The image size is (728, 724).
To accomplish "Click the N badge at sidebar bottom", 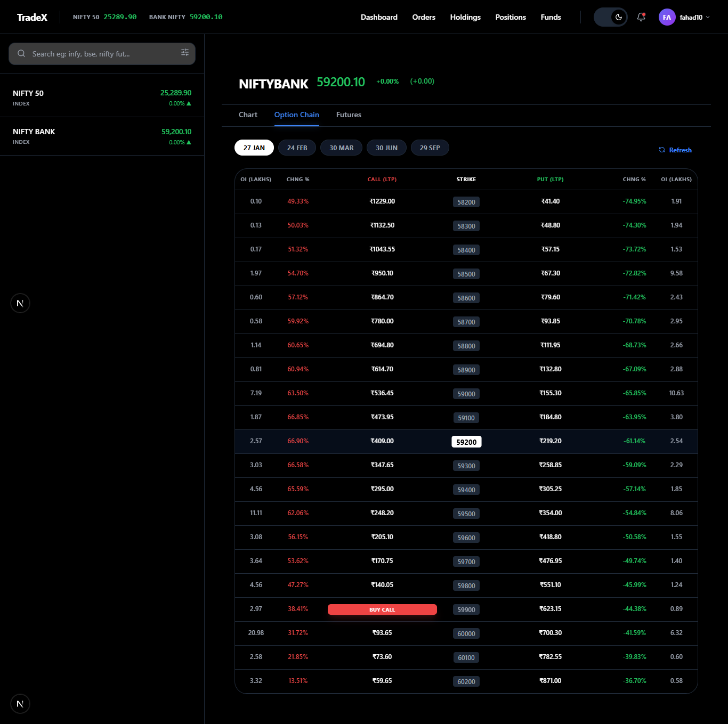I will (x=20, y=704).
